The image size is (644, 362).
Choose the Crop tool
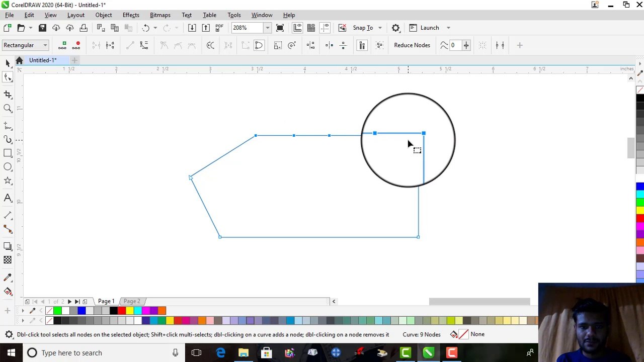[x=8, y=94]
